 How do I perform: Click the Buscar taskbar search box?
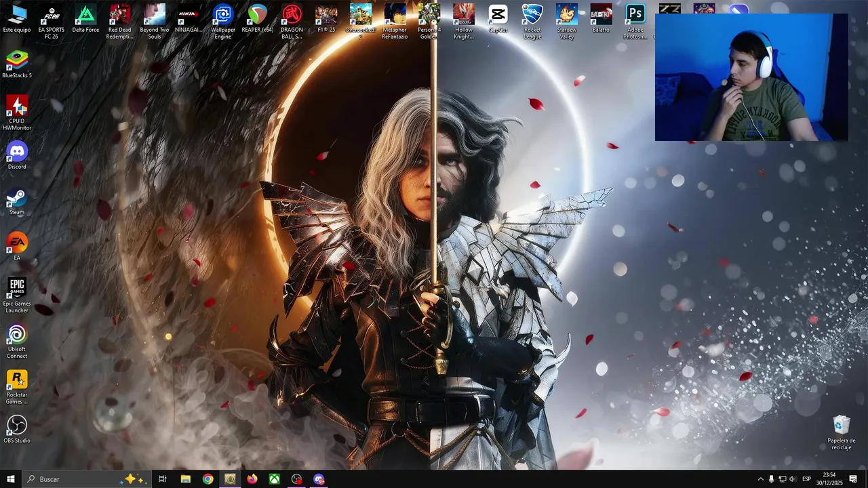pyautogui.click(x=86, y=479)
